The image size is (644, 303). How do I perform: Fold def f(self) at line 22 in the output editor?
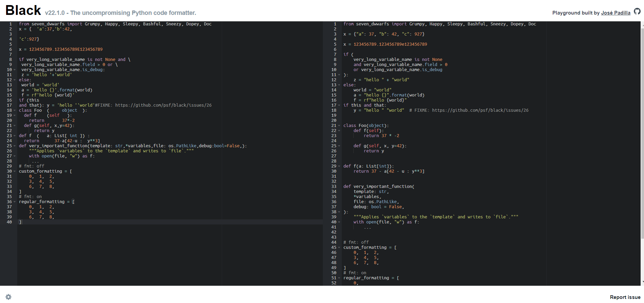(x=339, y=131)
